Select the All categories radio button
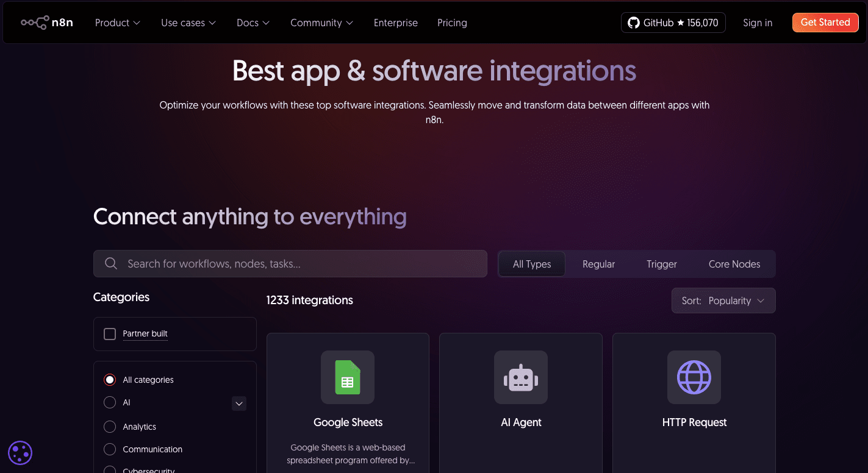868x473 pixels. pyautogui.click(x=110, y=379)
